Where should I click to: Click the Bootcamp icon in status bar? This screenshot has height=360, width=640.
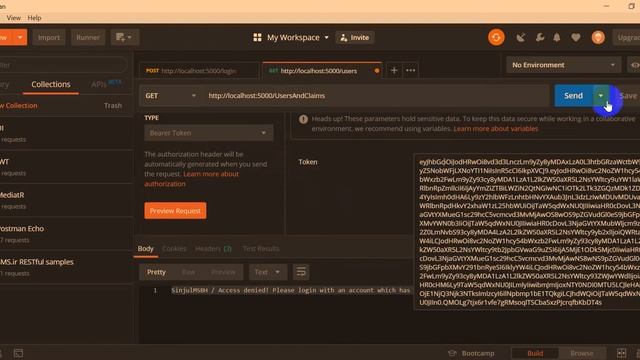452,353
